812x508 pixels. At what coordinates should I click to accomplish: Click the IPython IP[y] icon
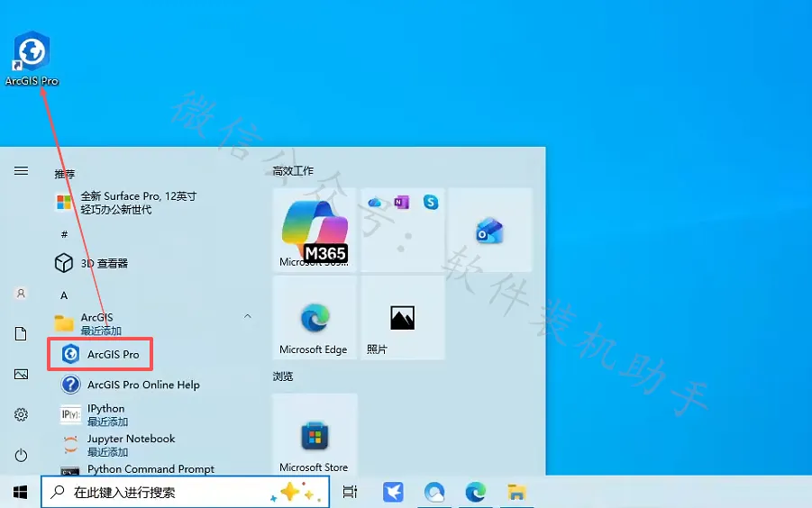tap(70, 415)
